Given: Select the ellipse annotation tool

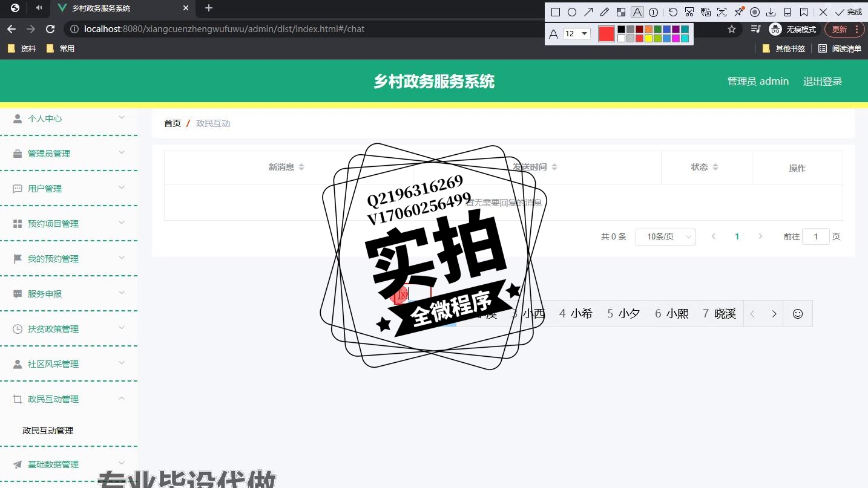Looking at the screenshot, I should point(572,12).
